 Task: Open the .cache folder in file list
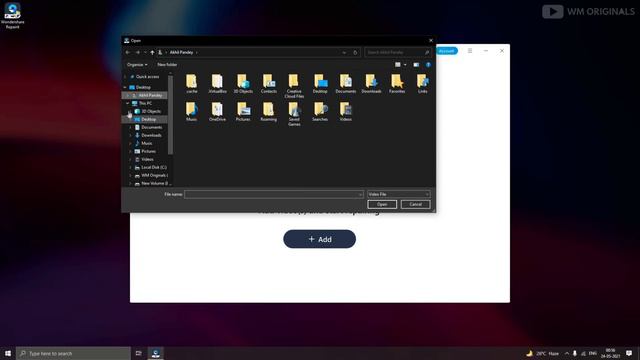(191, 84)
